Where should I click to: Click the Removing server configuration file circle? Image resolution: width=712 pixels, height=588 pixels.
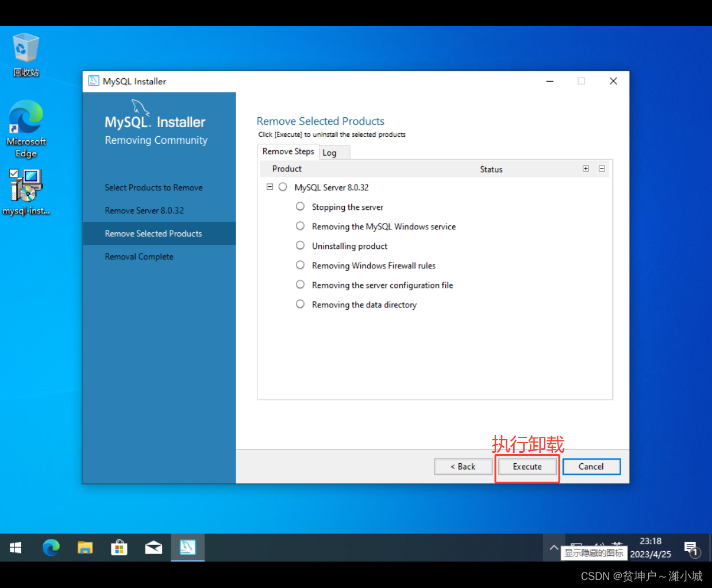(300, 285)
